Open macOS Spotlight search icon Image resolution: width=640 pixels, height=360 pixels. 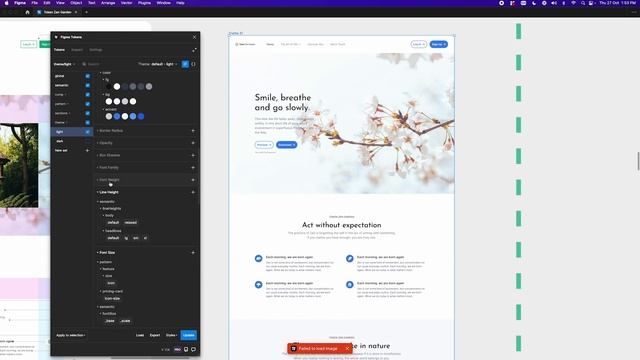tap(582, 3)
